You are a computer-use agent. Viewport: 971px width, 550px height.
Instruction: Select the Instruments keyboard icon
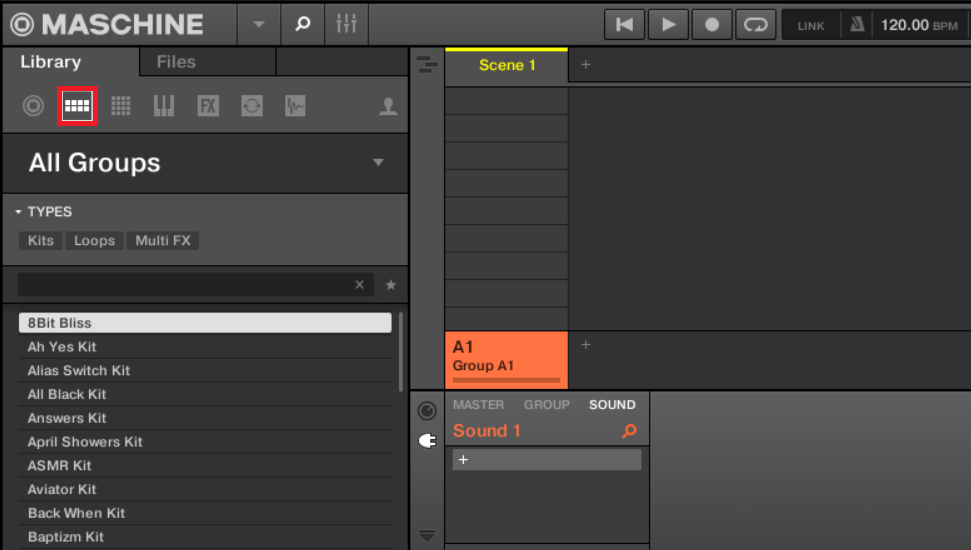(164, 106)
